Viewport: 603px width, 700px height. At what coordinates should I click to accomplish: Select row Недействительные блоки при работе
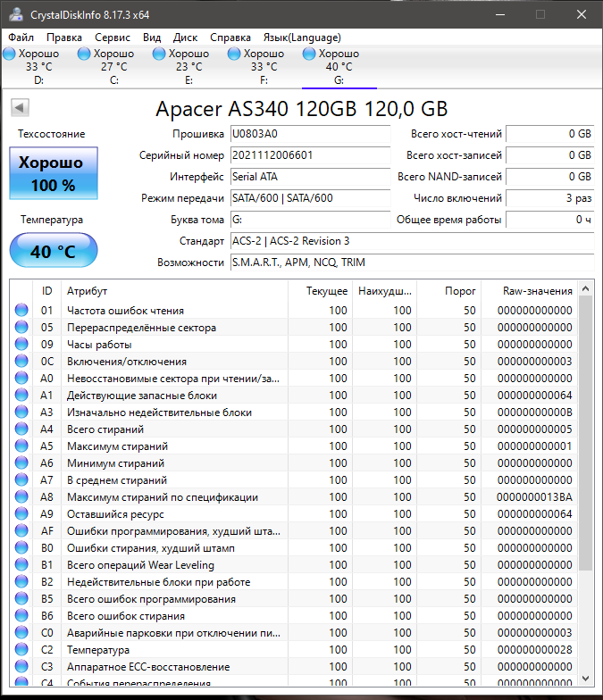click(293, 582)
